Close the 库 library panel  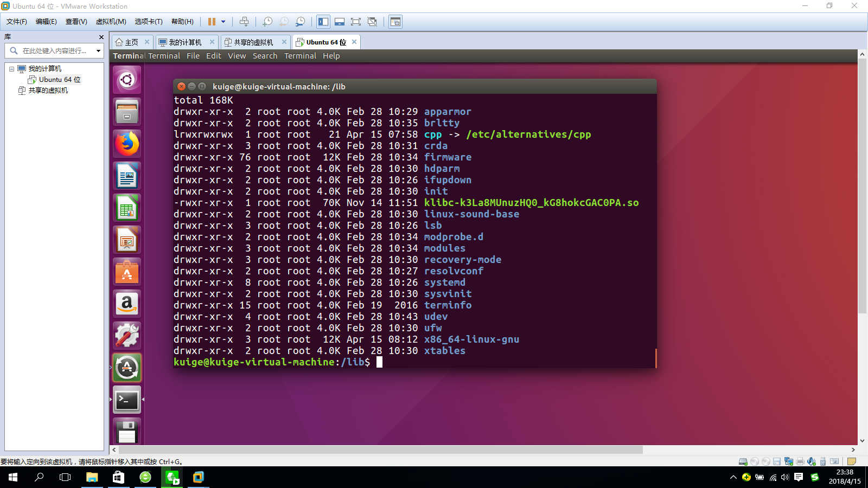pyautogui.click(x=101, y=37)
